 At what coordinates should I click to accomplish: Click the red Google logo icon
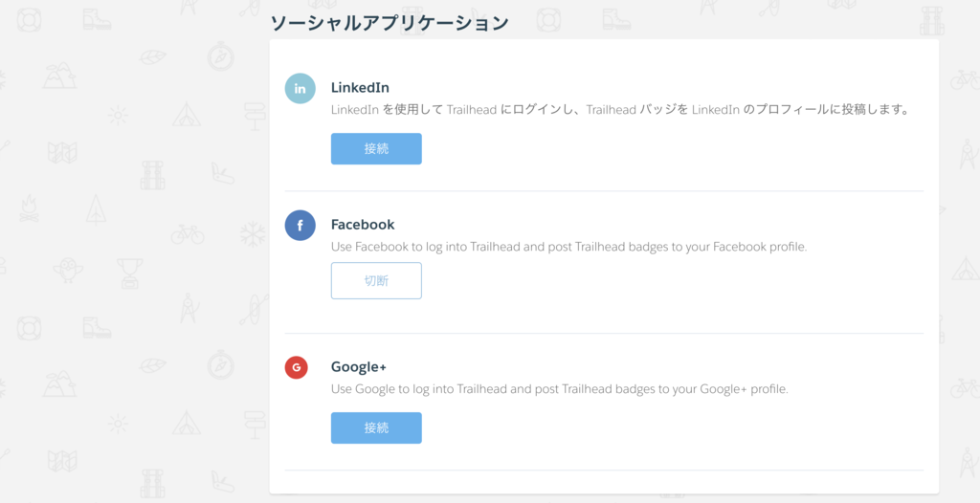point(297,367)
